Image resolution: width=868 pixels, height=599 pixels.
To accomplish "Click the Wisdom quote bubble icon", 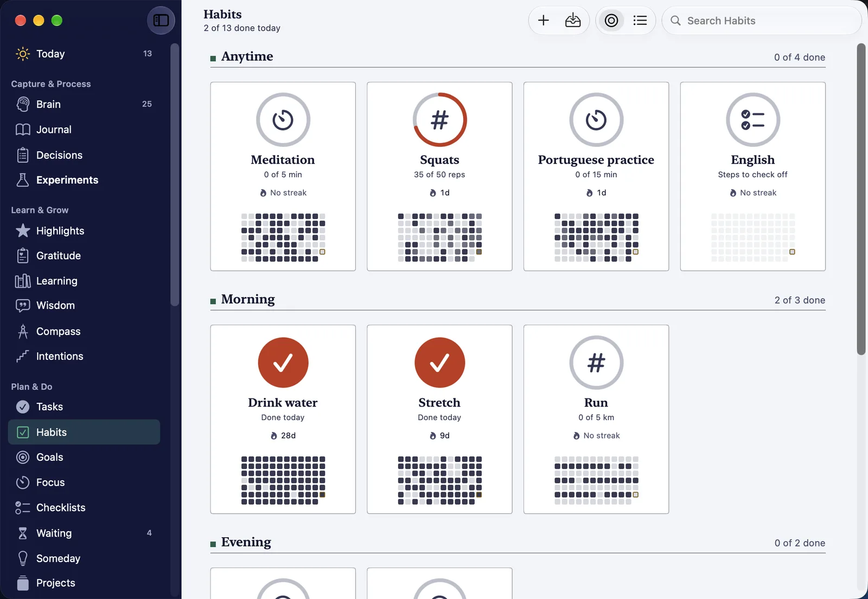I will click(23, 306).
